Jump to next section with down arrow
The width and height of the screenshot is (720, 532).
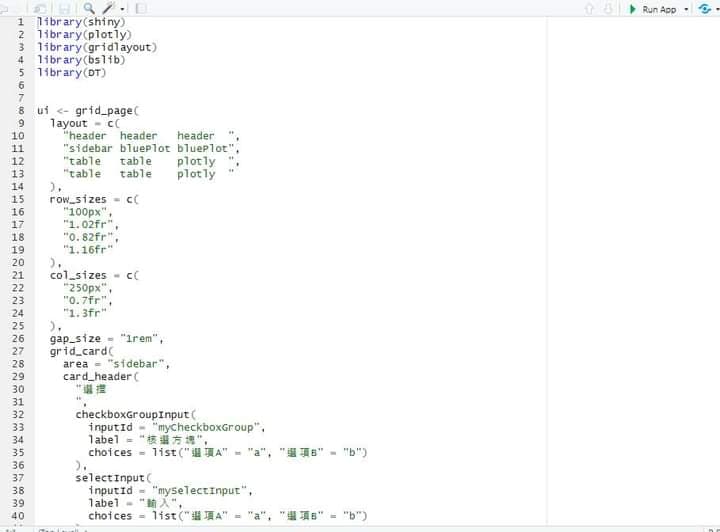coord(606,9)
